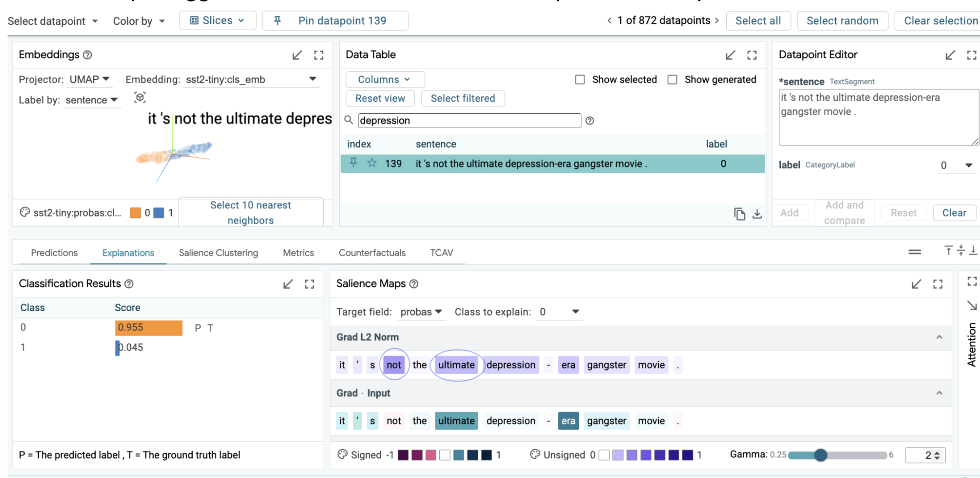Screen dimensions: 980x478
Task: Click the Gamma slider handle
Action: (x=820, y=455)
